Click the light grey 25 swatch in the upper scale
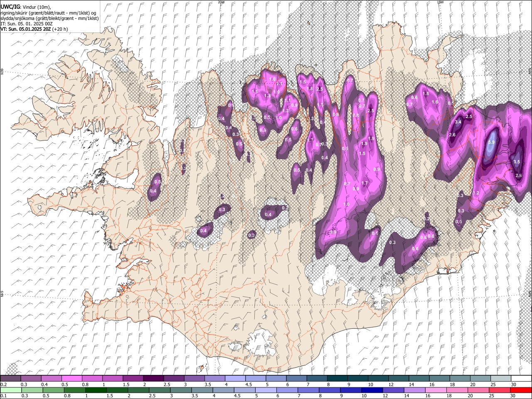Screen dimensions: 532x399 [x=501, y=378]
